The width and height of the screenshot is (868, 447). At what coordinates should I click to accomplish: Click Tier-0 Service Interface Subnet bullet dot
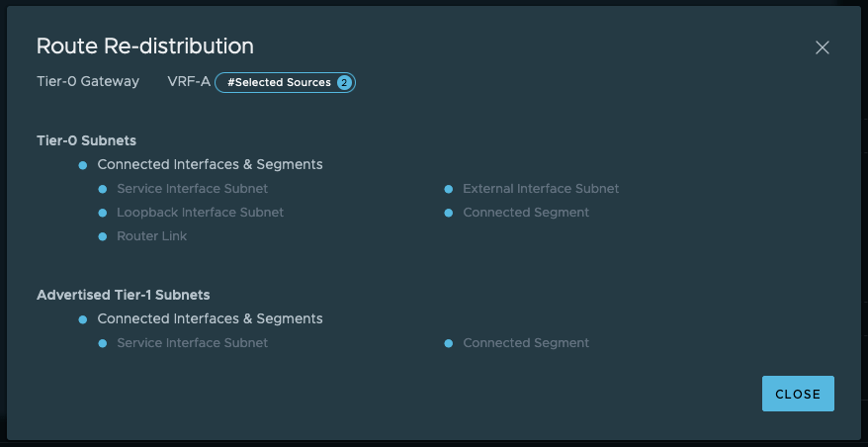coord(103,189)
